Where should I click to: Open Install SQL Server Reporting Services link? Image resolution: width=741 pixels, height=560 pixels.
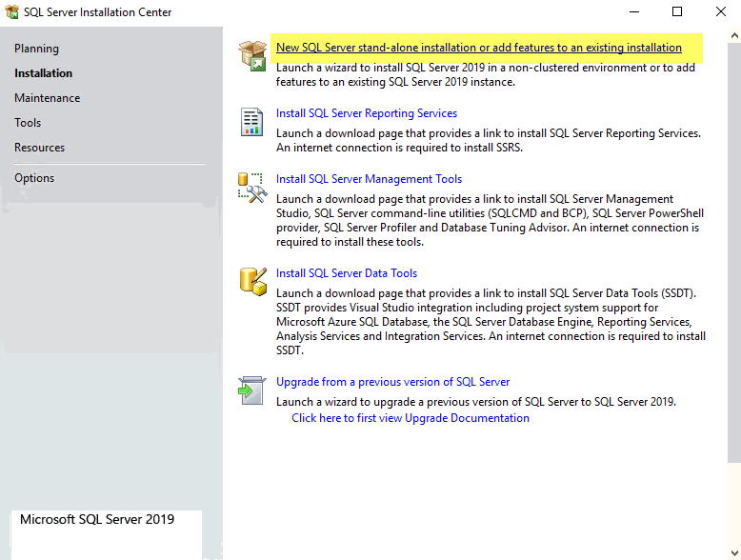(366, 113)
